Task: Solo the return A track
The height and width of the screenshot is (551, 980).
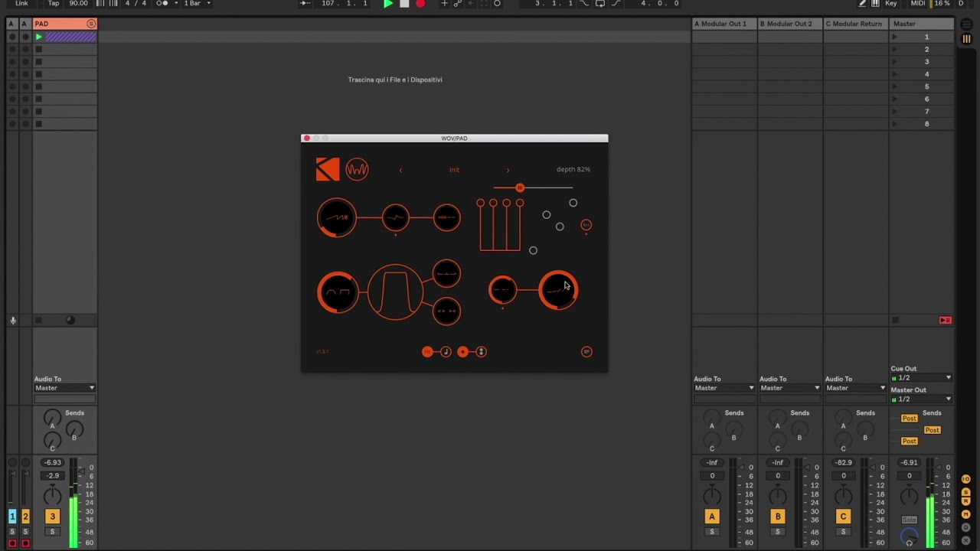Action: click(x=712, y=532)
